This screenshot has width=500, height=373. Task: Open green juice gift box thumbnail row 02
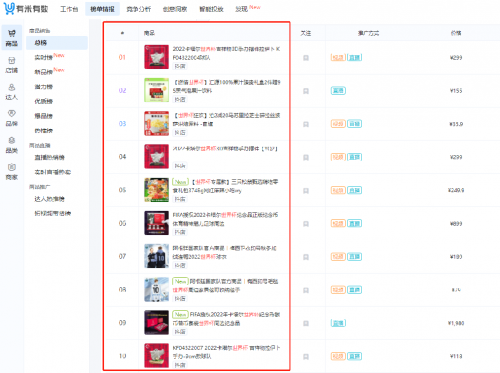(157, 90)
